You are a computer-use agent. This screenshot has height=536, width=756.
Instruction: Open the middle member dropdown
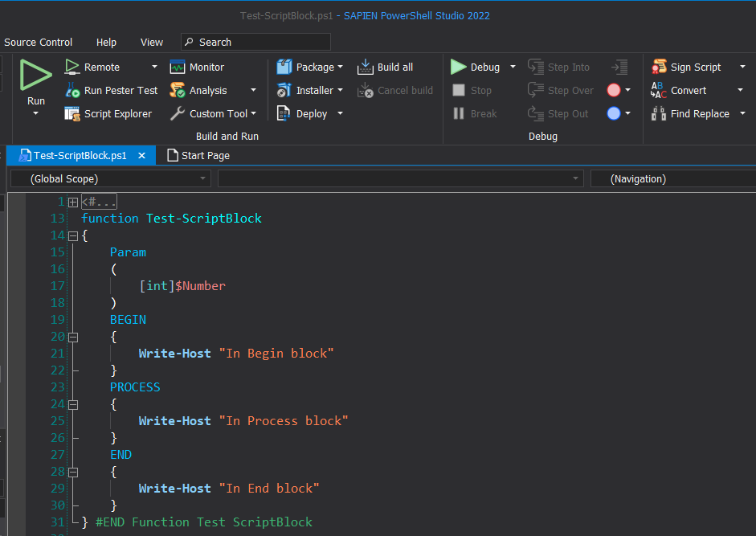pos(401,179)
